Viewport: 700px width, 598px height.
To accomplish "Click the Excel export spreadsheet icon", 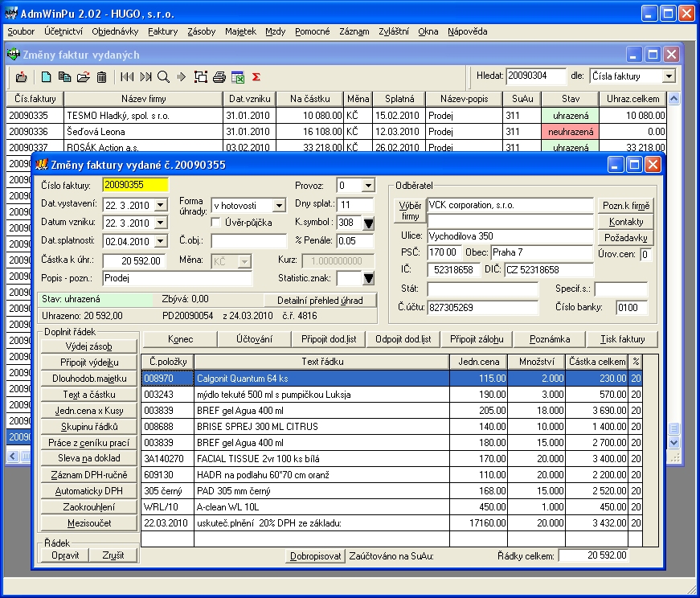I will 237,77.
